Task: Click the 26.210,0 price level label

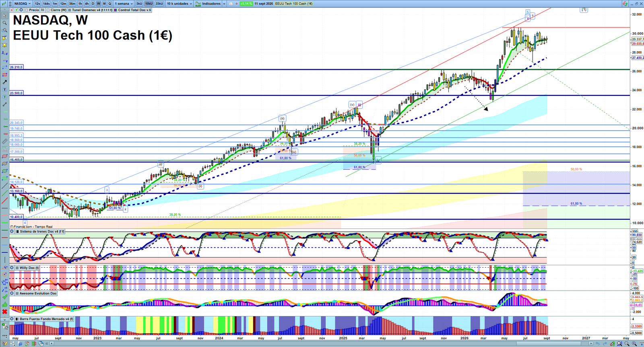Action: pos(16,67)
